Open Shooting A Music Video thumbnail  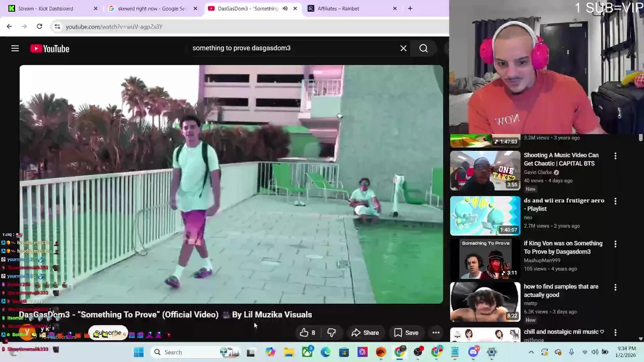click(485, 170)
